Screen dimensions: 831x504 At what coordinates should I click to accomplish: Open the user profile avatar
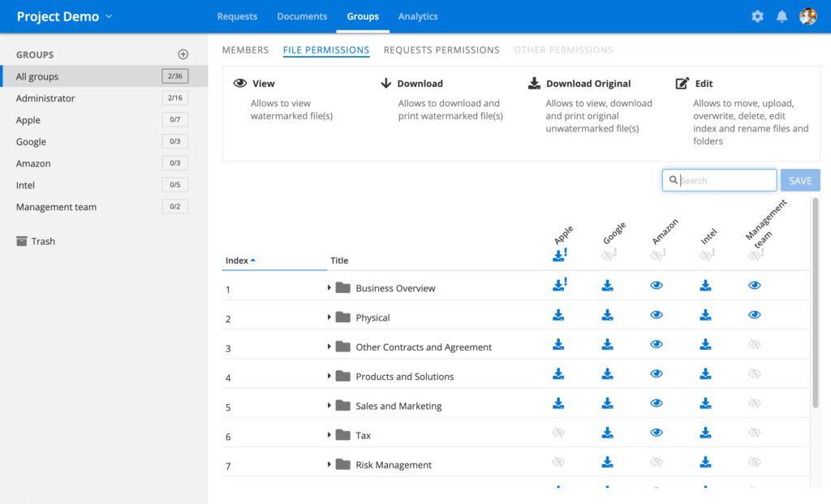(x=807, y=16)
